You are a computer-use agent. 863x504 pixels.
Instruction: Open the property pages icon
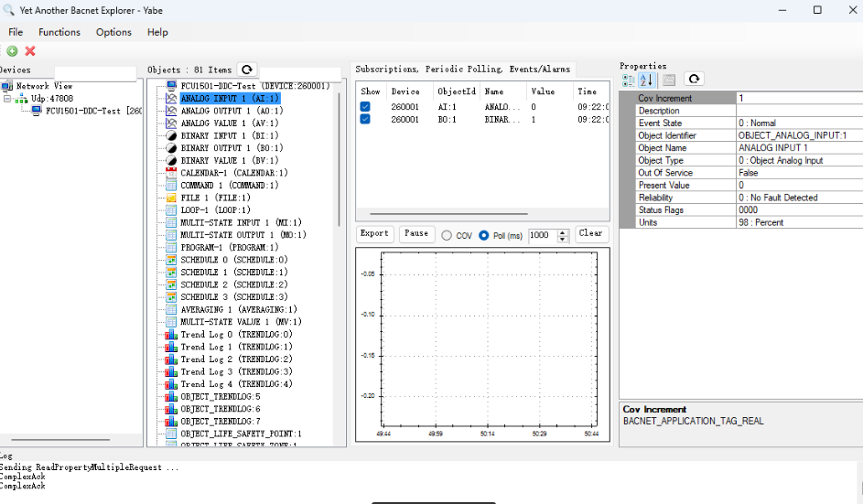click(x=669, y=80)
